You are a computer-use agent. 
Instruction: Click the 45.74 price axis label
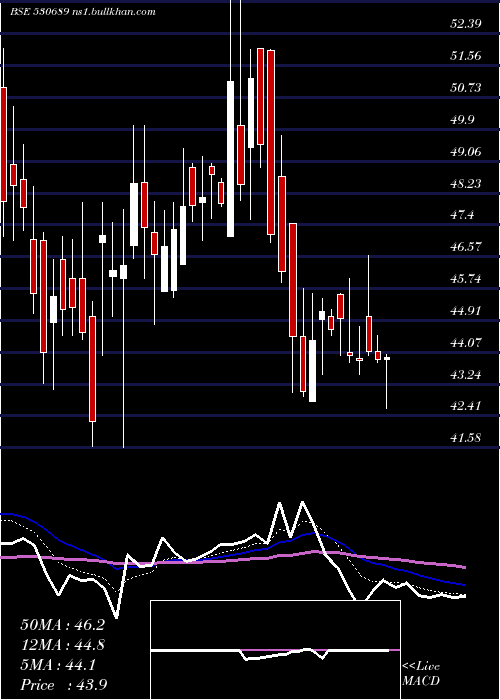tap(466, 279)
